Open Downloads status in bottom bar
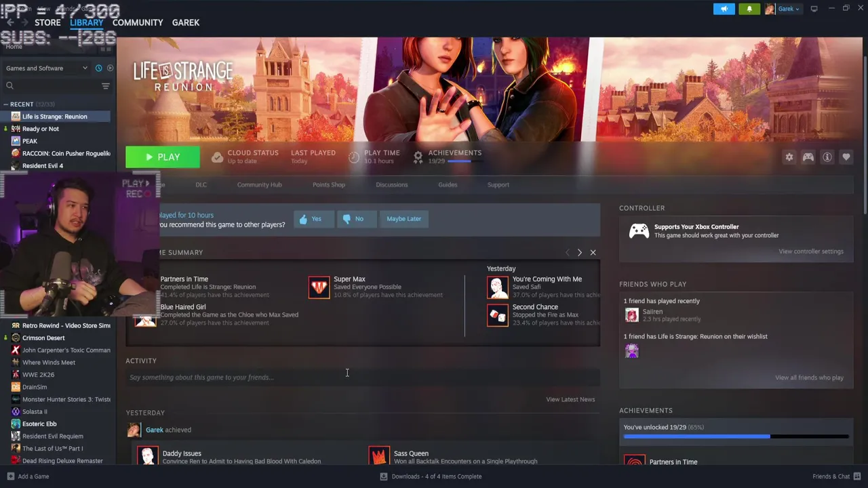Image resolution: width=868 pixels, height=488 pixels. coord(431,476)
